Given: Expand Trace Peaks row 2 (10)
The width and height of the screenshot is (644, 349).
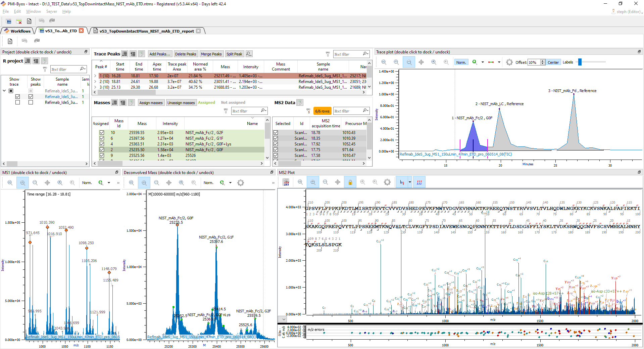Looking at the screenshot, I should click(x=95, y=82).
